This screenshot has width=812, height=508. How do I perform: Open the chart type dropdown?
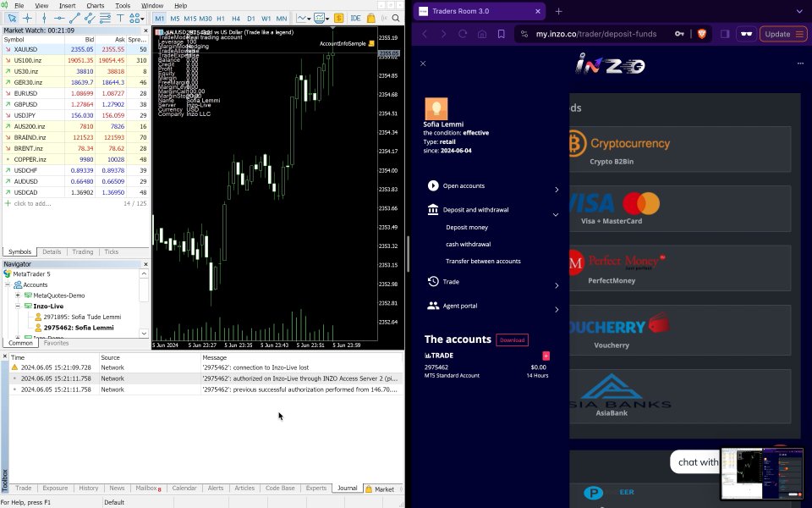(x=304, y=18)
